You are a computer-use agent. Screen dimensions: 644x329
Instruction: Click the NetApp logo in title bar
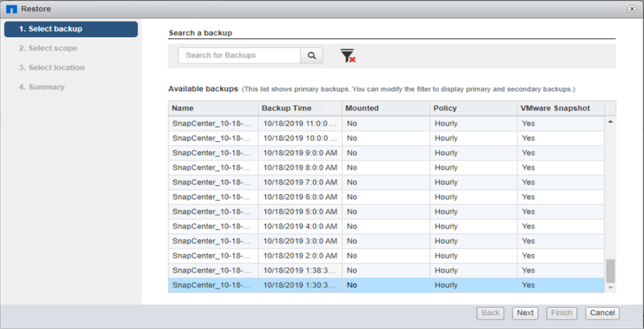tap(12, 8)
